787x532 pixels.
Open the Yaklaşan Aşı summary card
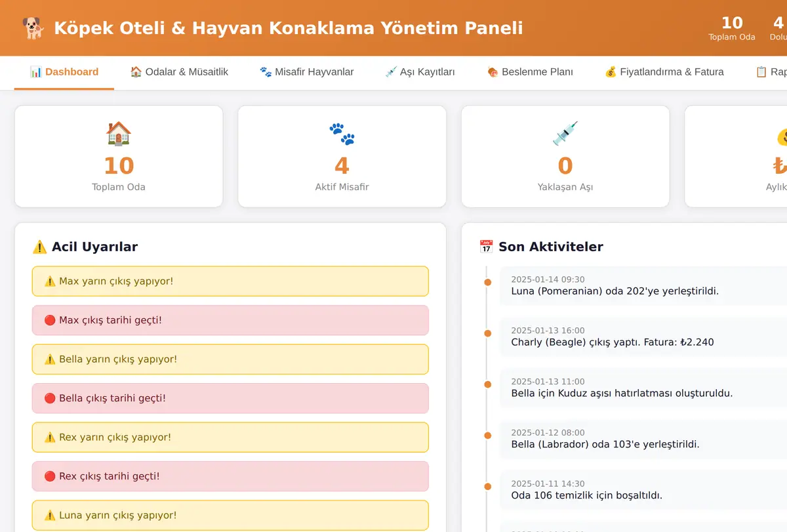click(565, 157)
